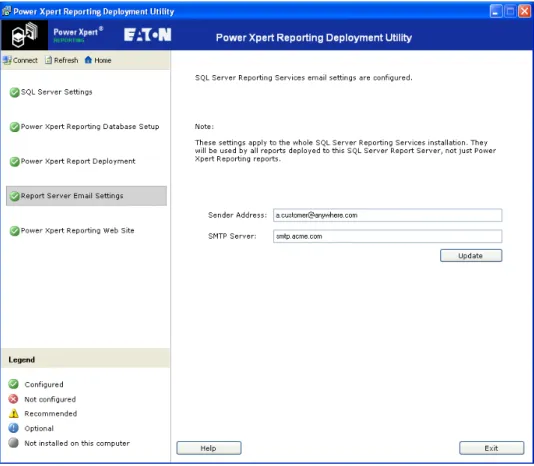Click the header title Power Xpert Reporting Deployment Utility
This screenshot has height=466, width=534.
coord(314,37)
